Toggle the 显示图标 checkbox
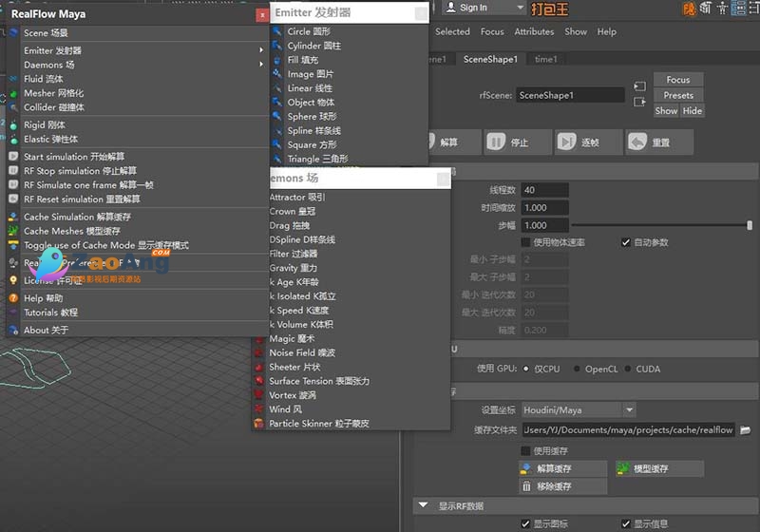Viewport: 760px width, 532px height. pyautogui.click(x=525, y=523)
